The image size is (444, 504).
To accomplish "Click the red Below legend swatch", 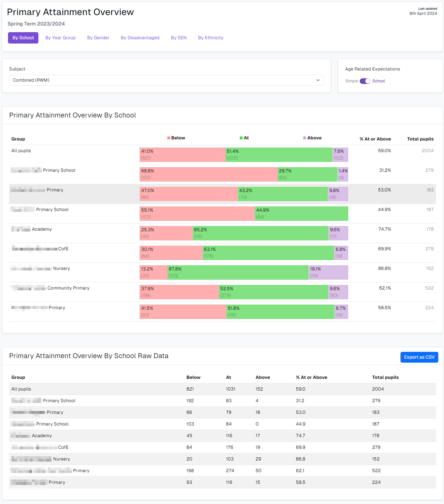I will pyautogui.click(x=169, y=138).
